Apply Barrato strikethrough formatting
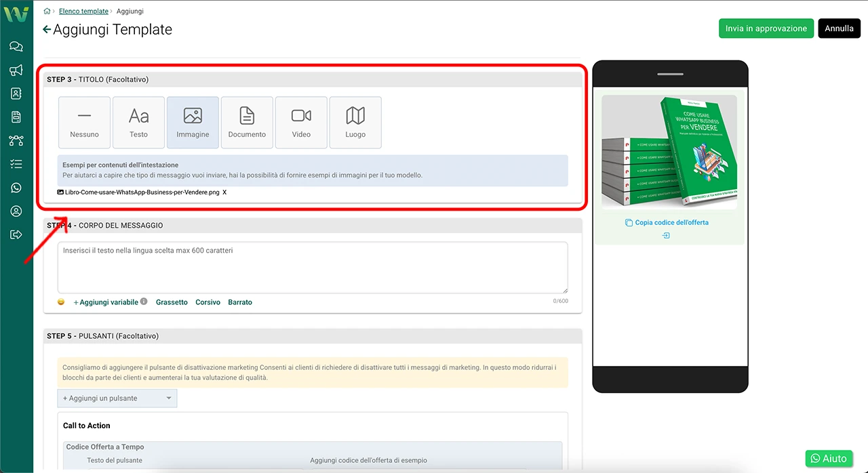Screen dimensions: 868x473 point(240,302)
